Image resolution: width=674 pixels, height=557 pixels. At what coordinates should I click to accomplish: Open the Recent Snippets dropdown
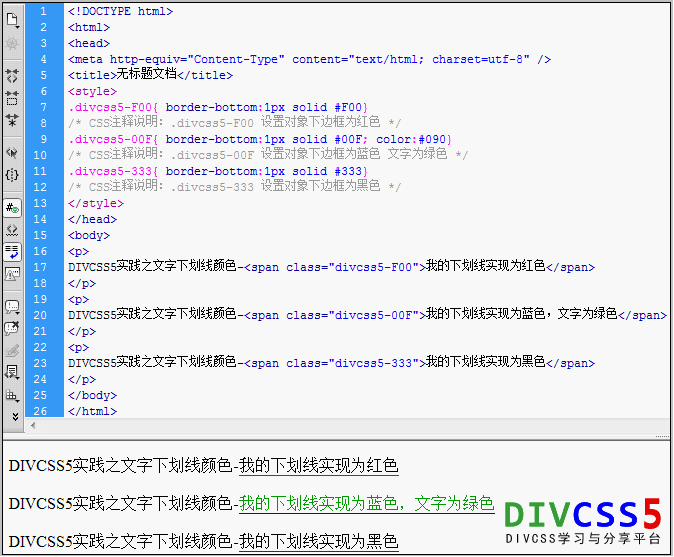(12, 372)
